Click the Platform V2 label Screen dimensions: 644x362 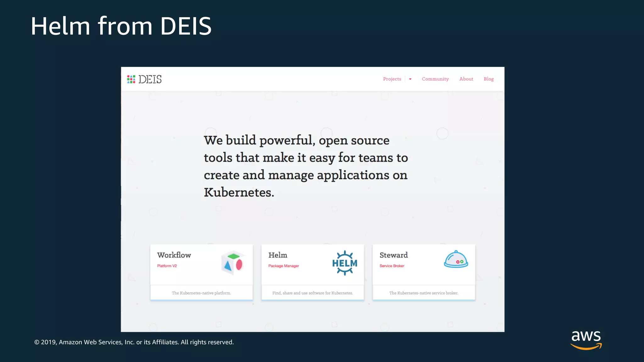(167, 266)
